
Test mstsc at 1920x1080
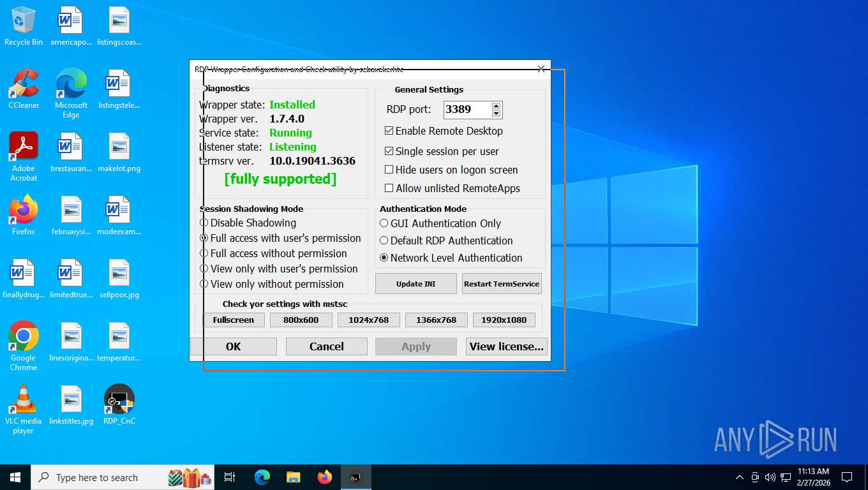(x=504, y=320)
